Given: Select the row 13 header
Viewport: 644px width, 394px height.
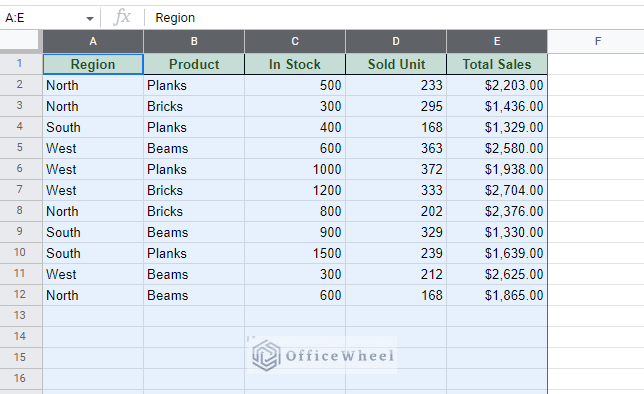Looking at the screenshot, I should pos(21,316).
